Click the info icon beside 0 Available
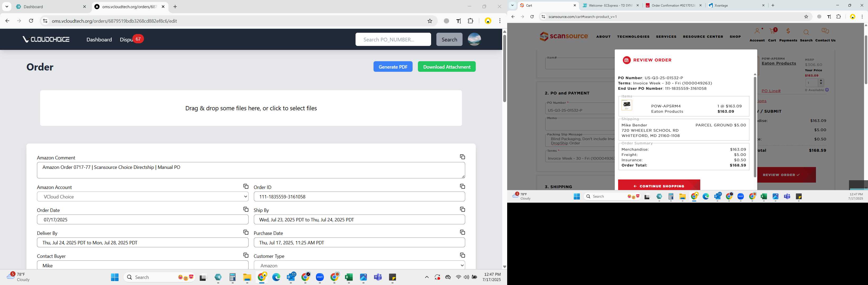This screenshot has height=285, width=868. coord(827,90)
